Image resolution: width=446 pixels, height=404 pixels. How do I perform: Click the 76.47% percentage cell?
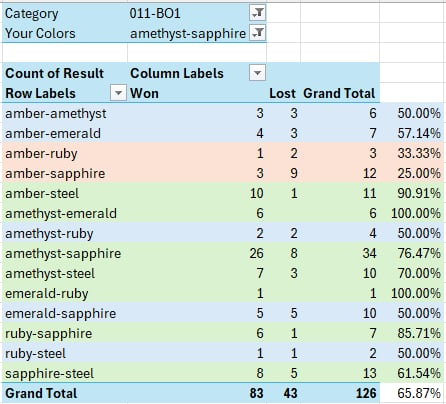click(412, 253)
